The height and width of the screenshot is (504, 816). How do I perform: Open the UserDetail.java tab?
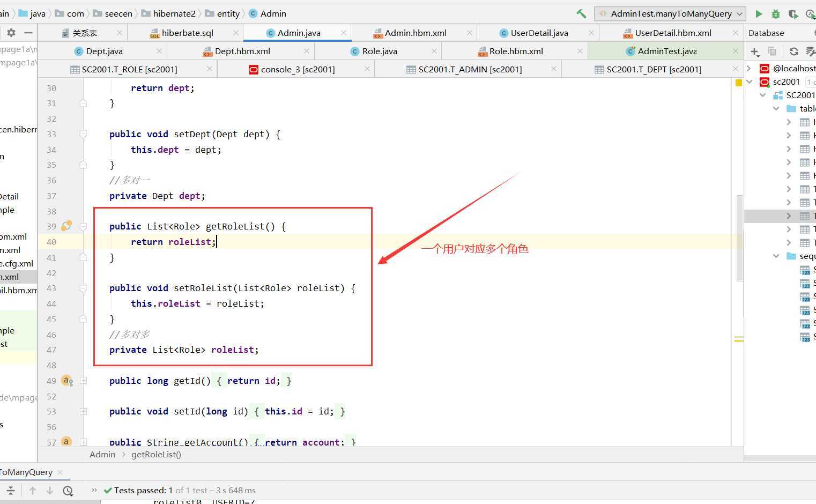(539, 33)
